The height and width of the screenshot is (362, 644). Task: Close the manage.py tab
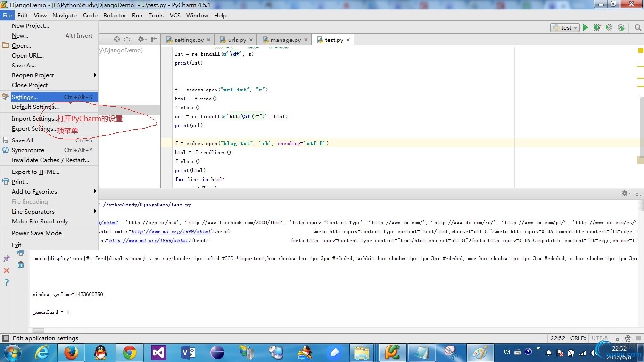pos(305,40)
